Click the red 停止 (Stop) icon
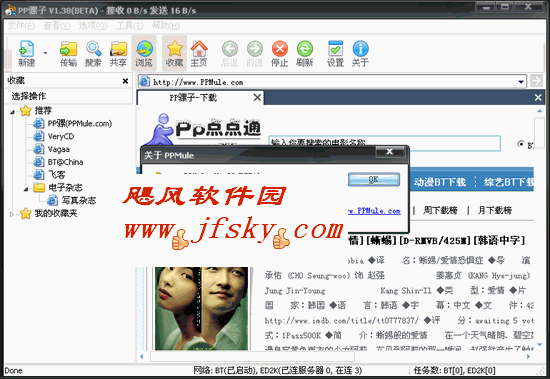 click(280, 53)
